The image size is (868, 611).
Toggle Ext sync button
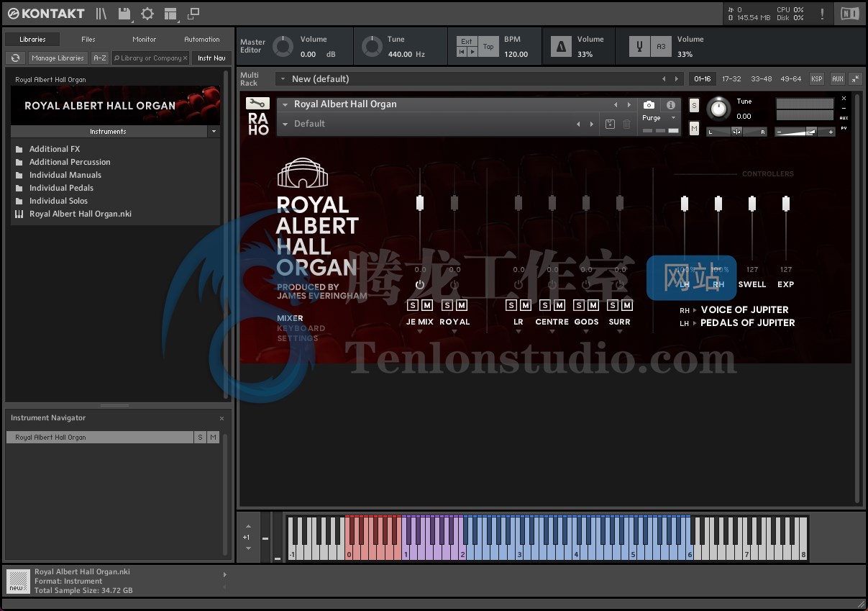point(467,42)
